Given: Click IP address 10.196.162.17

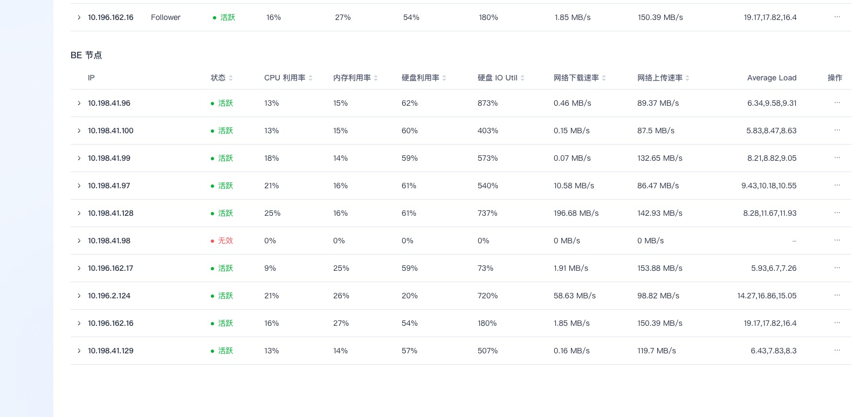Looking at the screenshot, I should point(111,268).
